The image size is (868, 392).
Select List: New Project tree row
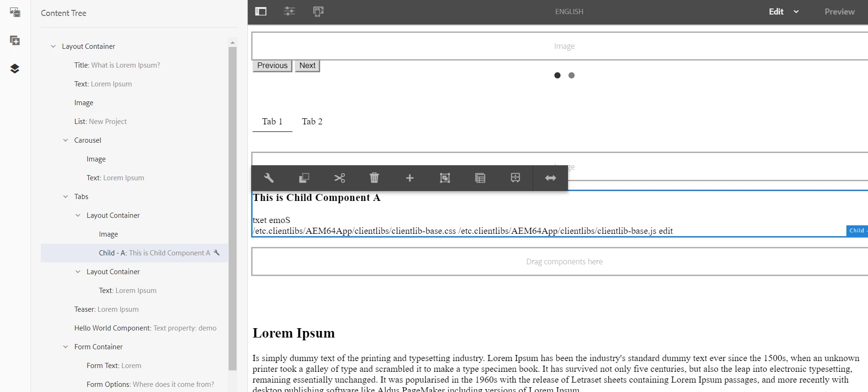tap(134, 122)
